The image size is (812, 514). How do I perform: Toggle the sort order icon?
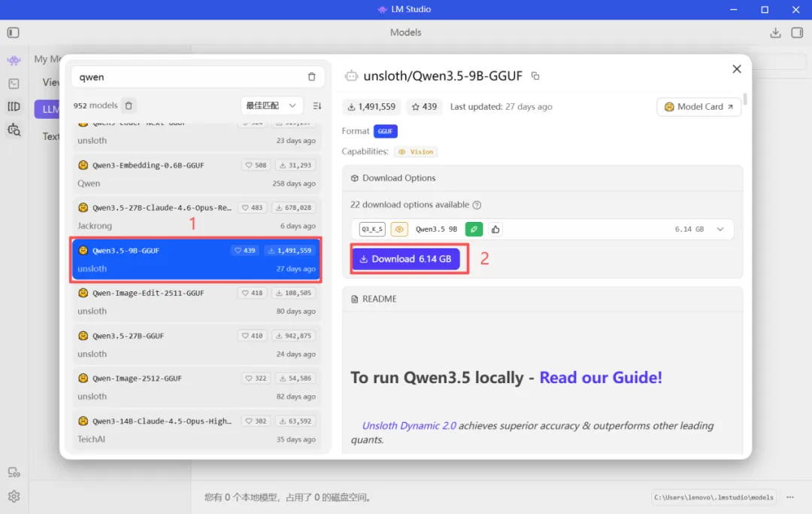(317, 105)
